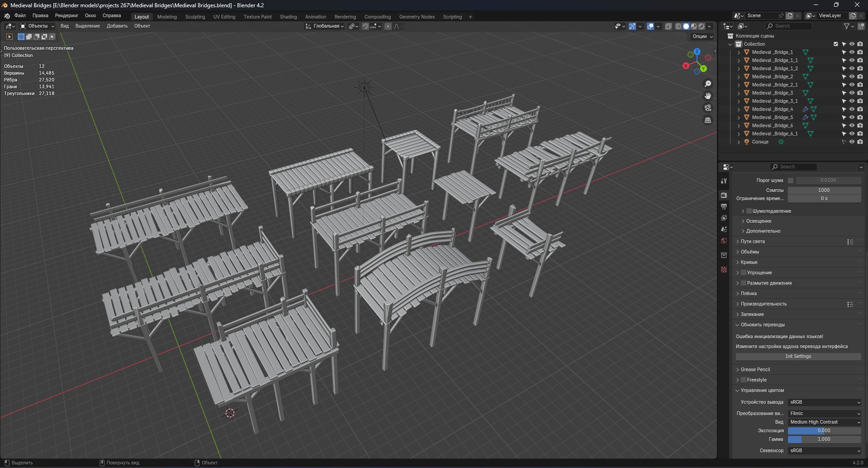The height and width of the screenshot is (468, 868).
Task: Select wireframe viewport shading mode
Action: [678, 26]
